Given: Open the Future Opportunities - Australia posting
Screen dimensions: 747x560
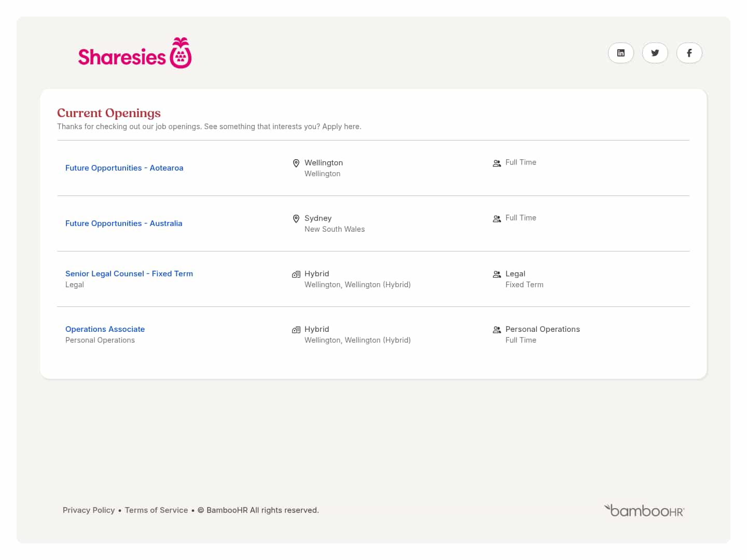Looking at the screenshot, I should (123, 223).
